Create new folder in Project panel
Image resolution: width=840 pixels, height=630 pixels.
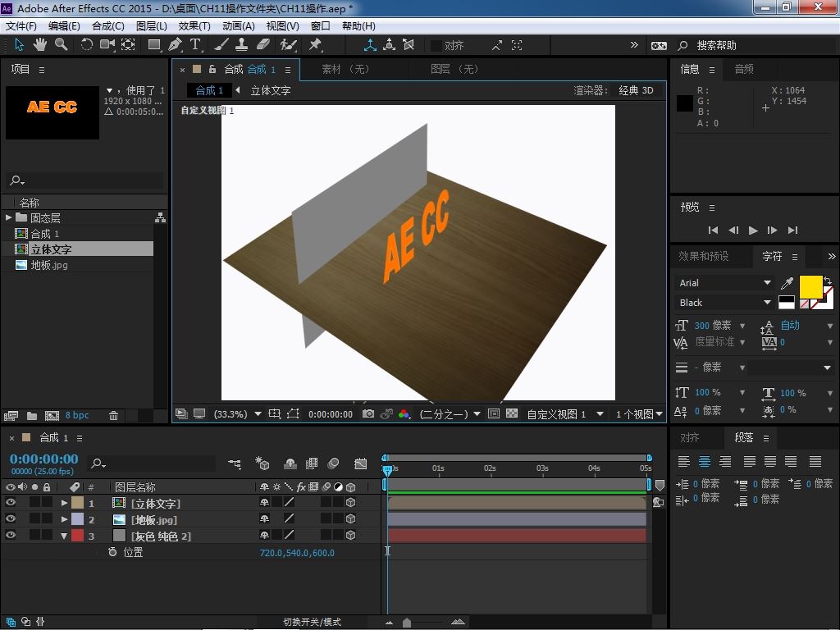[32, 415]
